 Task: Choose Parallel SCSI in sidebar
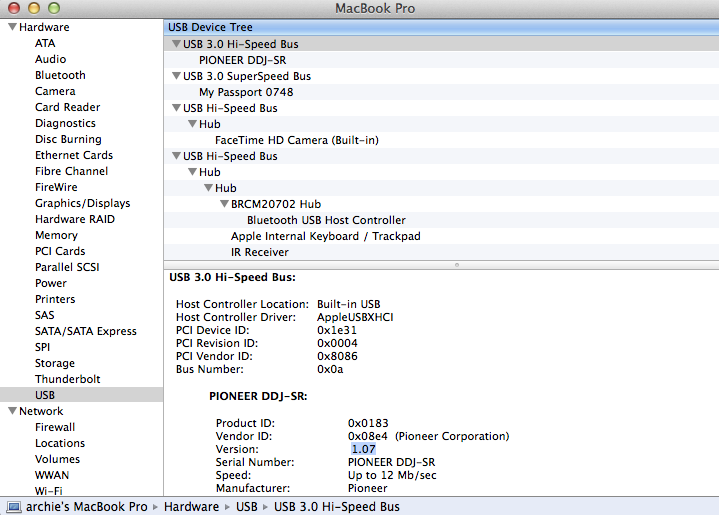coord(67,267)
